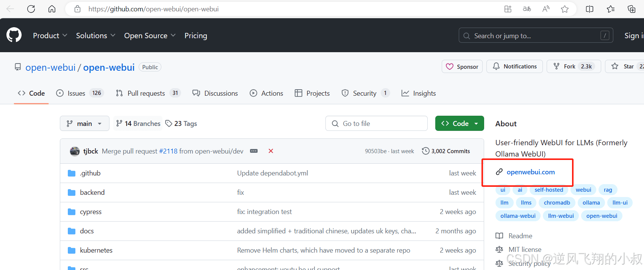Expand the Product menu

pyautogui.click(x=50, y=36)
